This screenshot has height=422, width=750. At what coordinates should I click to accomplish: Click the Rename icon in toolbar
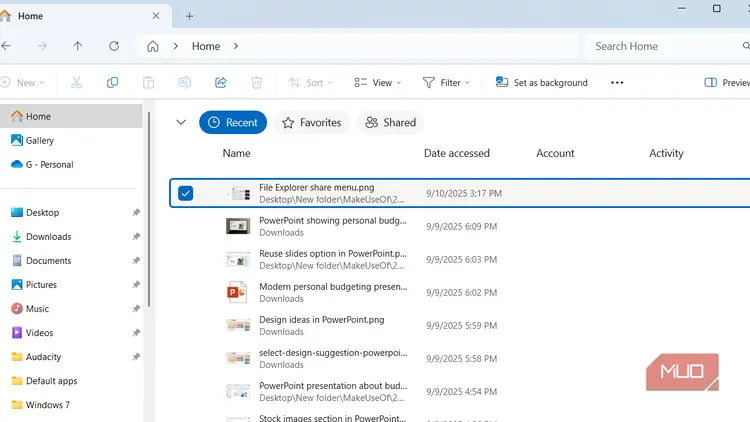pos(185,83)
